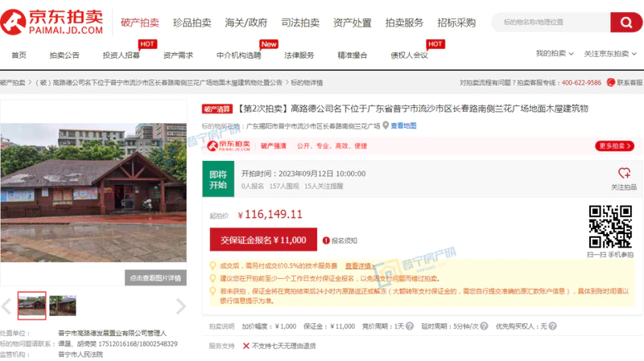This screenshot has height=361, width=644.
Task: Open 更多拍卖 red pill button
Action: (x=615, y=146)
